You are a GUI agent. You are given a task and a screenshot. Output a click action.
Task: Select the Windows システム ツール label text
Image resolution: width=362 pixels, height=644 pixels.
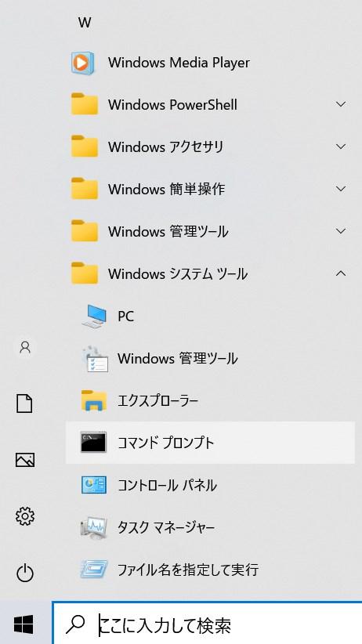[x=178, y=274]
